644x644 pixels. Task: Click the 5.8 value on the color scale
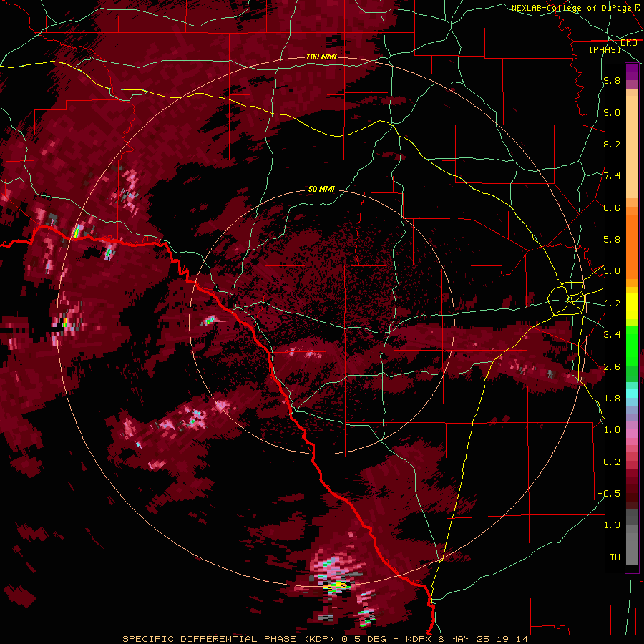pyautogui.click(x=612, y=240)
